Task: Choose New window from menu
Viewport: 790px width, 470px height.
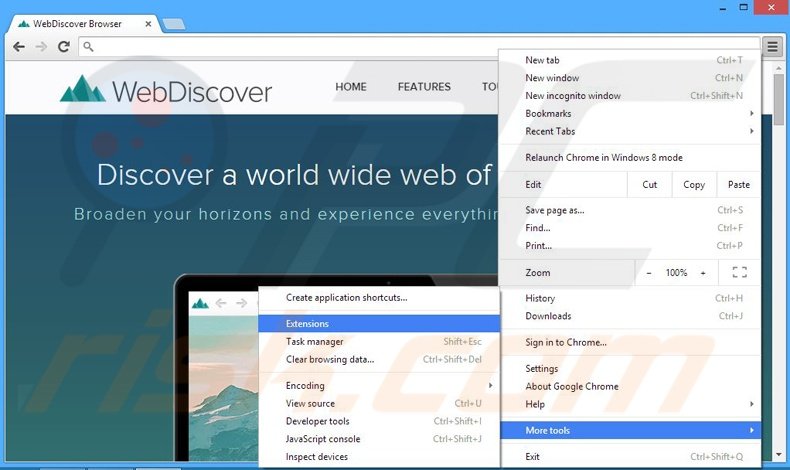Action: 630,78
